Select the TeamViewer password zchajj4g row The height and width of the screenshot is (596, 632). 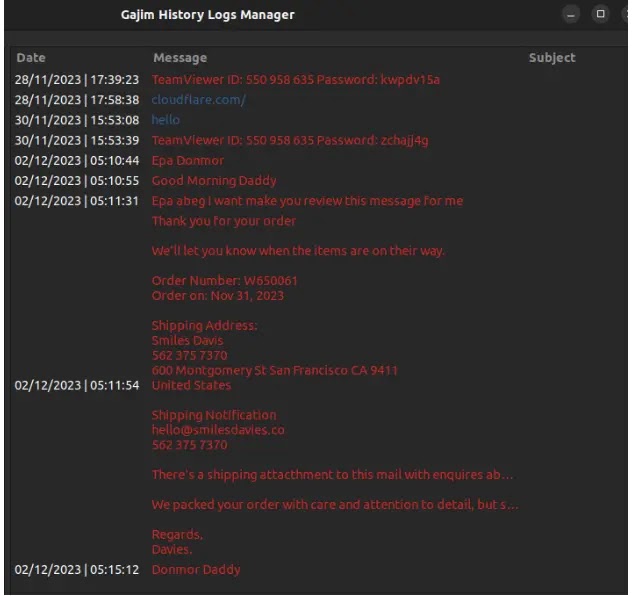318,140
